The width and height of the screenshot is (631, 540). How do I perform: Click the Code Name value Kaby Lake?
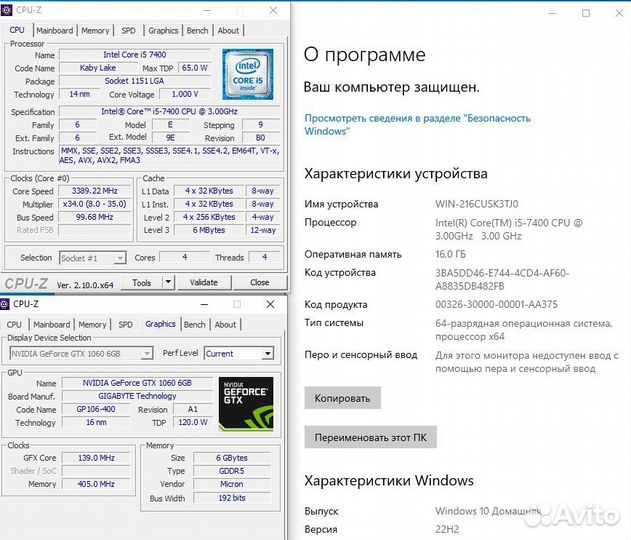[98, 68]
